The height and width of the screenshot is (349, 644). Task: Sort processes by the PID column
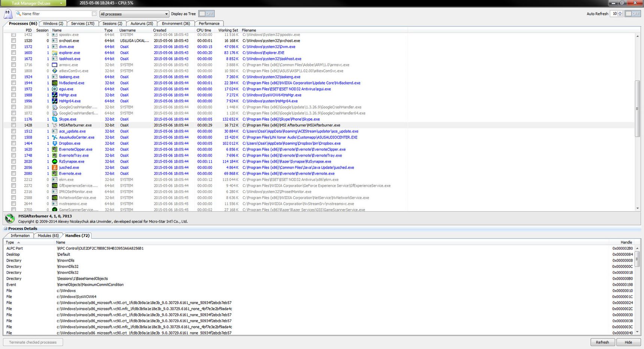(x=28, y=30)
